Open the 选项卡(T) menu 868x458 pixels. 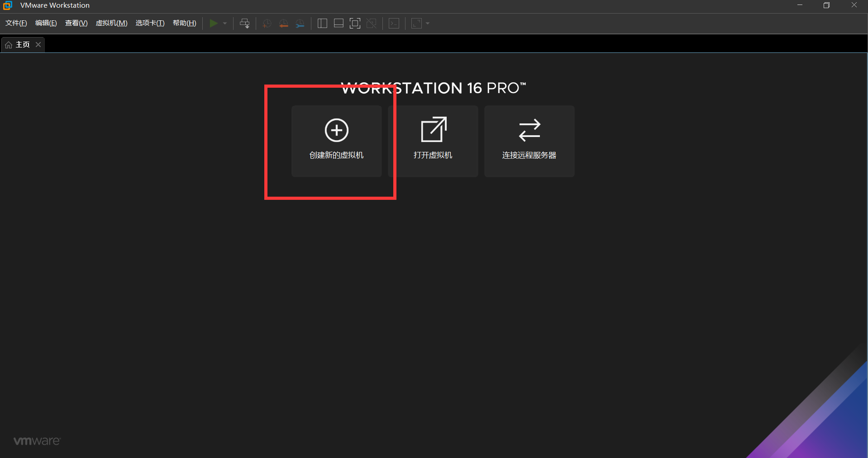[x=150, y=23]
